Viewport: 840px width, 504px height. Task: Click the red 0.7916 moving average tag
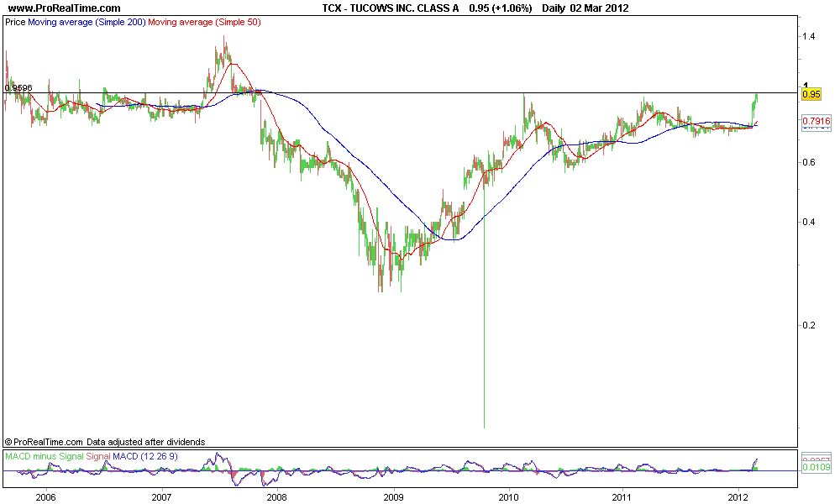tap(816, 121)
